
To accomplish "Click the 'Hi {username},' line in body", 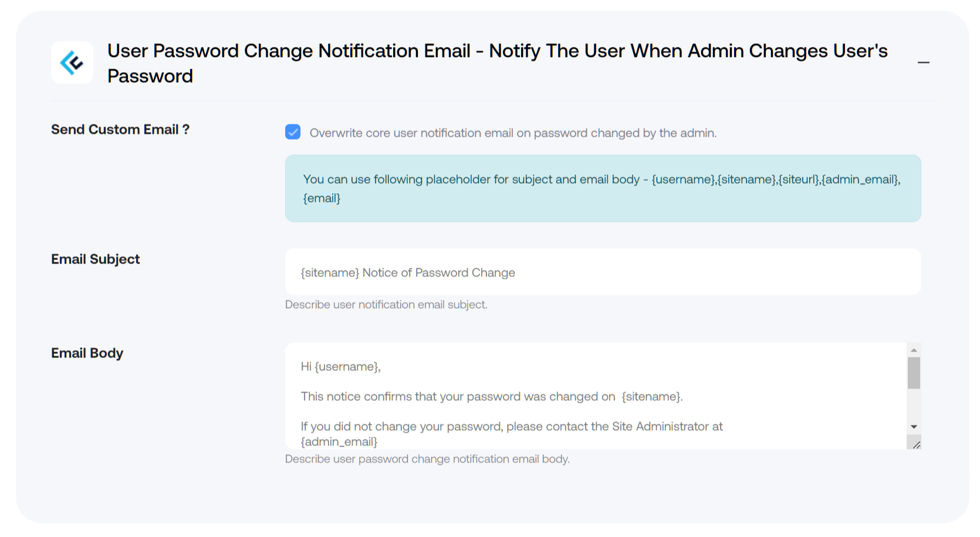I will point(341,367).
